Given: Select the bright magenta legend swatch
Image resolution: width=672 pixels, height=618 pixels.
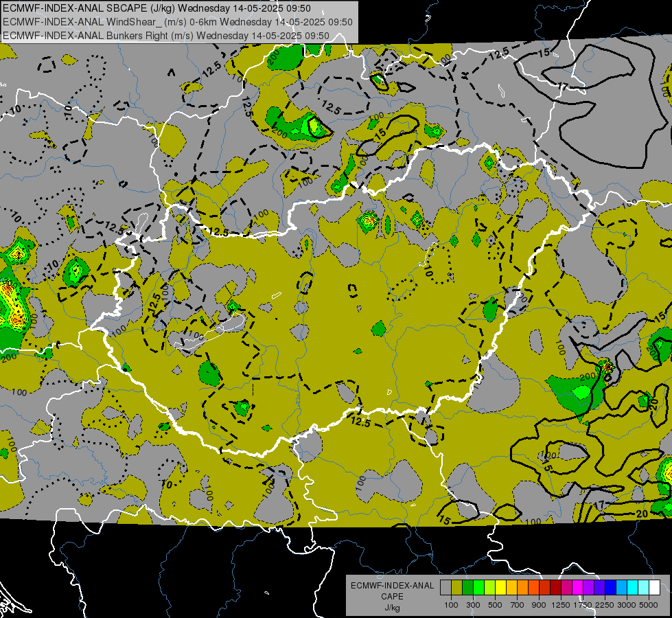Looking at the screenshot, I should point(578,588).
